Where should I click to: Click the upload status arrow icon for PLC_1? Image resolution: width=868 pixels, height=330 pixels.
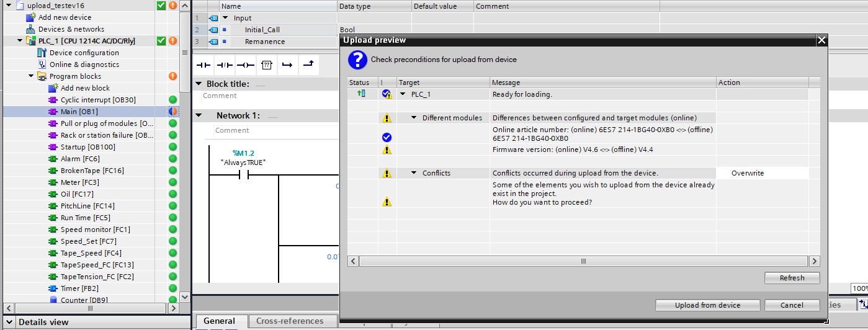click(361, 94)
